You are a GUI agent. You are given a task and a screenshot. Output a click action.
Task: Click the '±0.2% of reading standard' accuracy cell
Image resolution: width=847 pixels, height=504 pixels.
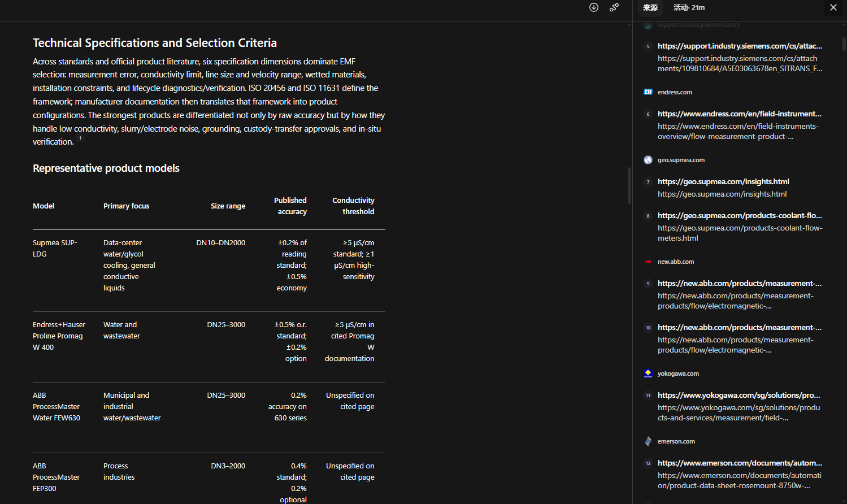[x=292, y=266]
